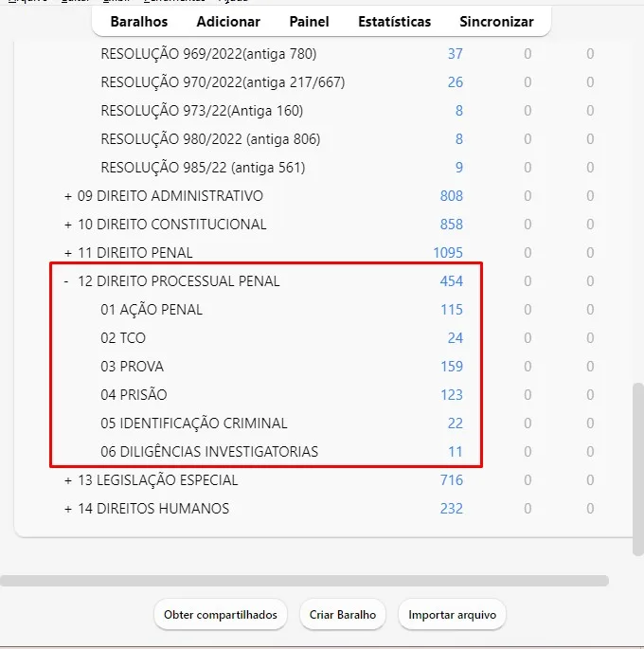
Task: Click new-card count 123 for PRISÃO
Action: tap(452, 395)
